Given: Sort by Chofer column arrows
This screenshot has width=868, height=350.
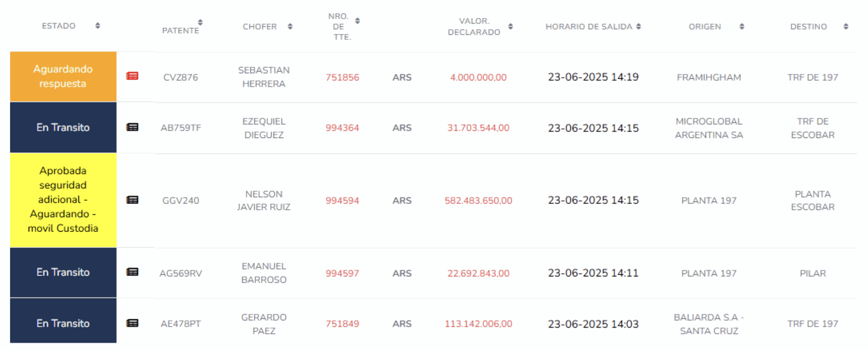Looking at the screenshot, I should (290, 27).
